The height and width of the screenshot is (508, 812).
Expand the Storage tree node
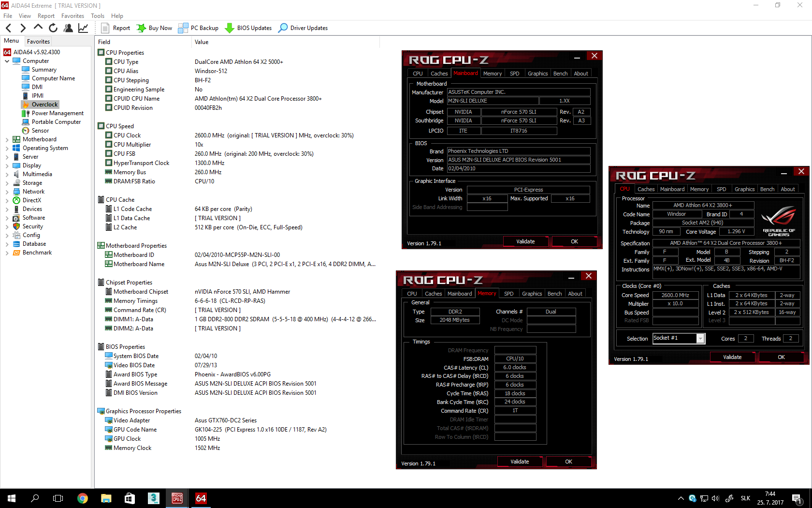[x=7, y=183]
